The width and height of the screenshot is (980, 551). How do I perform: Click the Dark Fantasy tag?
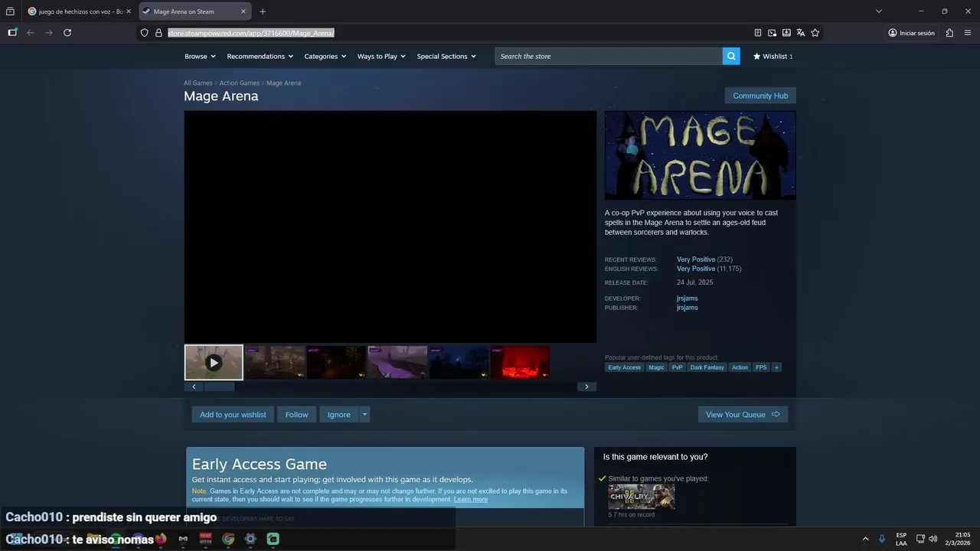[707, 367]
